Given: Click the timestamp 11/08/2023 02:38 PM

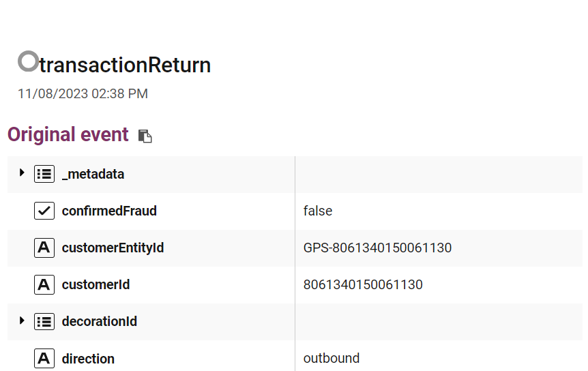Looking at the screenshot, I should [x=83, y=93].
